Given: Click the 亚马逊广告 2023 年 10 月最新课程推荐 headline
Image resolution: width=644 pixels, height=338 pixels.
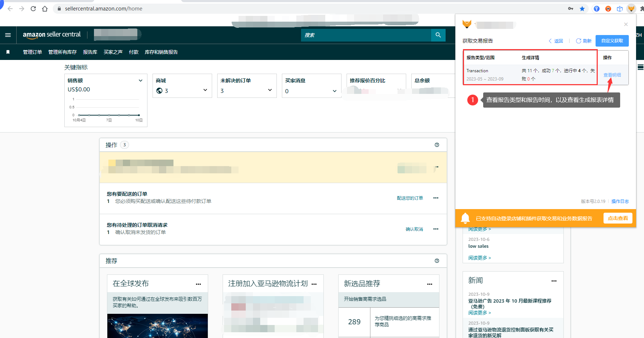Looking at the screenshot, I should point(510,304).
